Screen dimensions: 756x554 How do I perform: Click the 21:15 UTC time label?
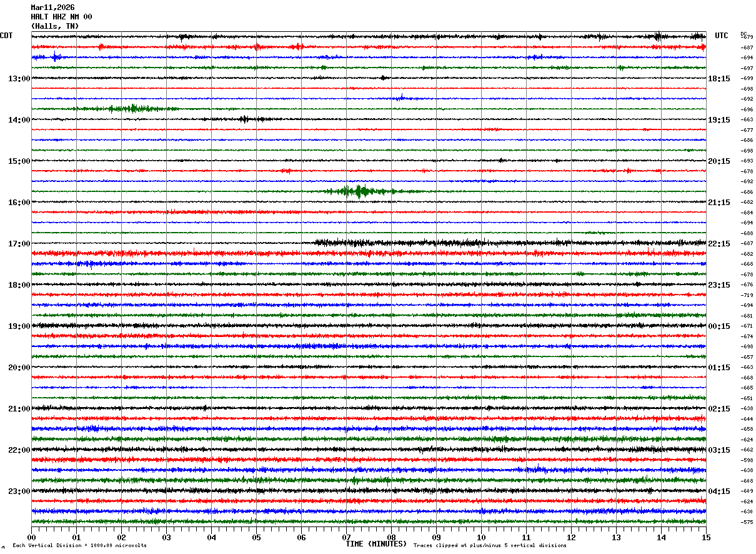[x=719, y=202]
